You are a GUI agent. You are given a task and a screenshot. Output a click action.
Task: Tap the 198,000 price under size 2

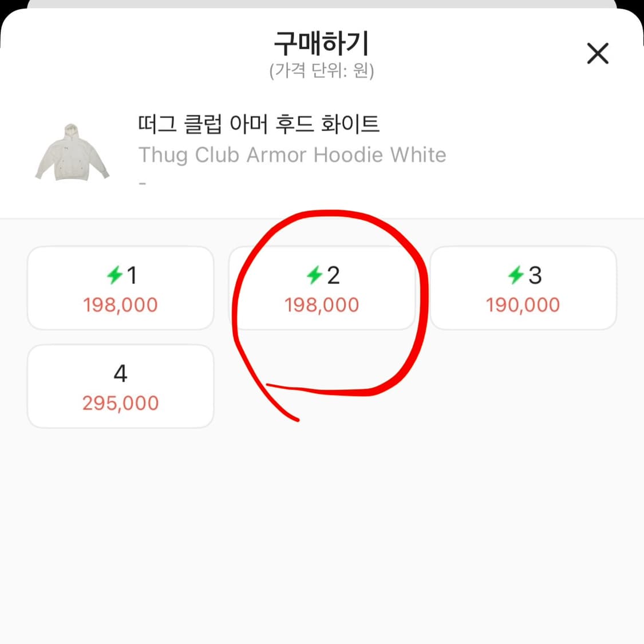tap(322, 305)
